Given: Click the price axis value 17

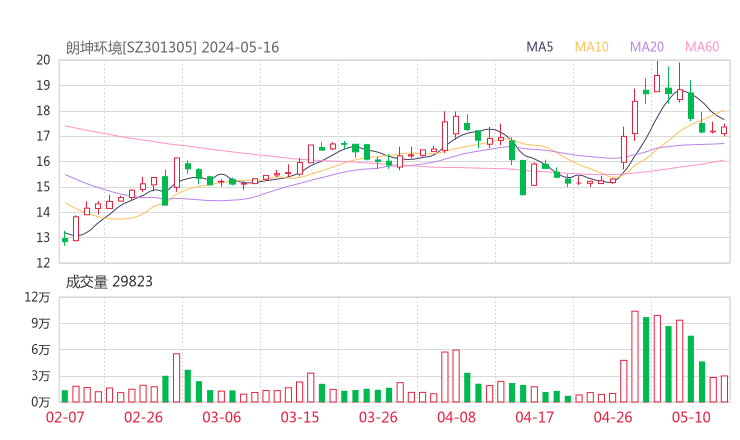Looking at the screenshot, I should pos(43,136).
